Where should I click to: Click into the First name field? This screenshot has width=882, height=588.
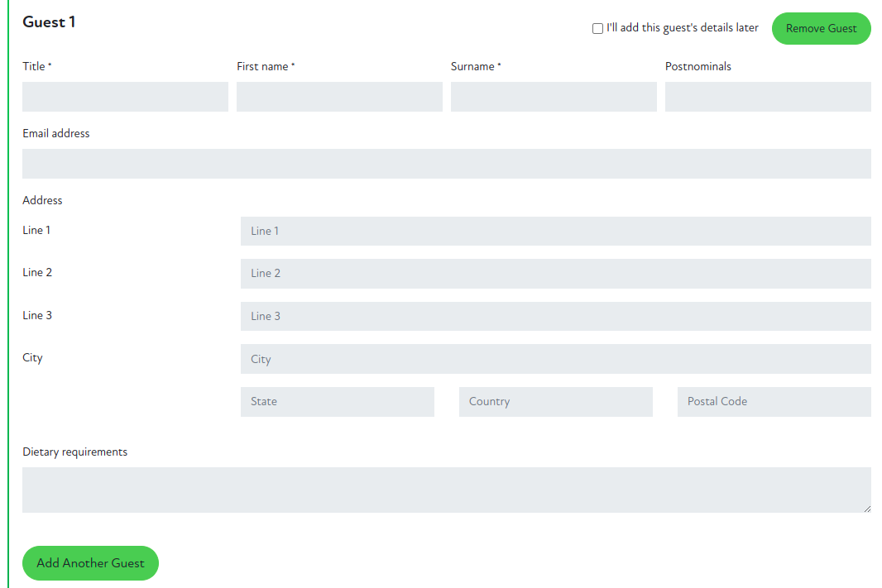pyautogui.click(x=339, y=97)
